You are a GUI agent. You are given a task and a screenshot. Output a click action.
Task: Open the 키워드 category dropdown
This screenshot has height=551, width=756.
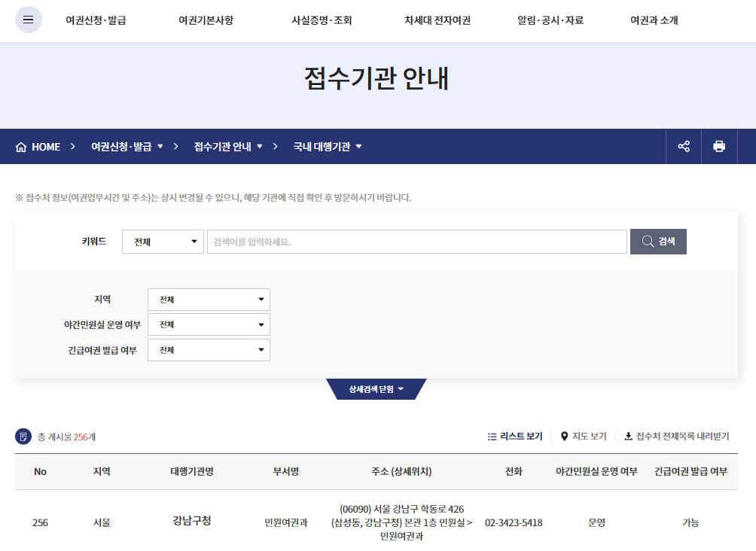pos(163,241)
